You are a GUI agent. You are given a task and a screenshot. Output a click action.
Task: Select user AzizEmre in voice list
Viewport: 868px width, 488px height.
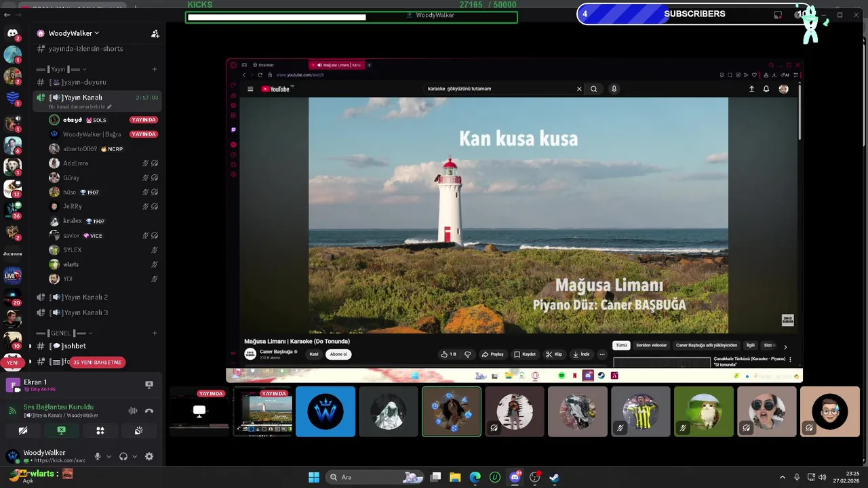(x=75, y=163)
